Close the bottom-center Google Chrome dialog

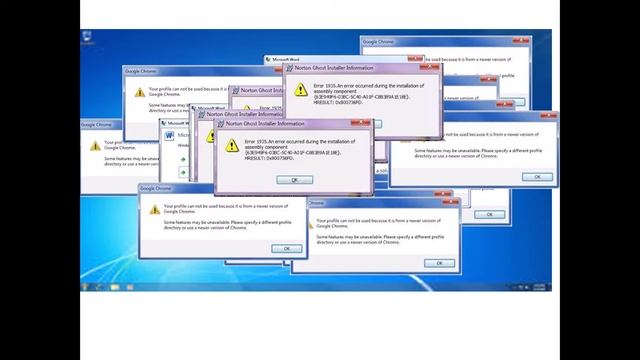pyautogui.click(x=451, y=202)
